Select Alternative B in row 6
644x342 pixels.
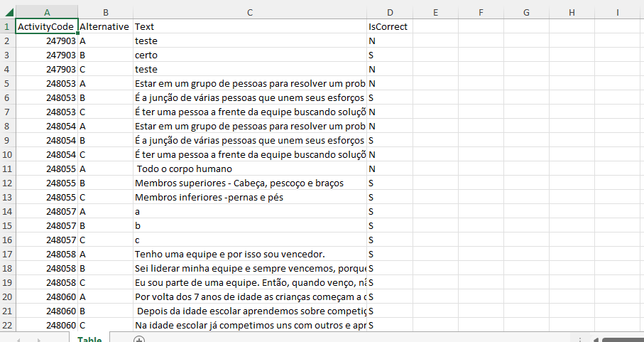[106, 98]
